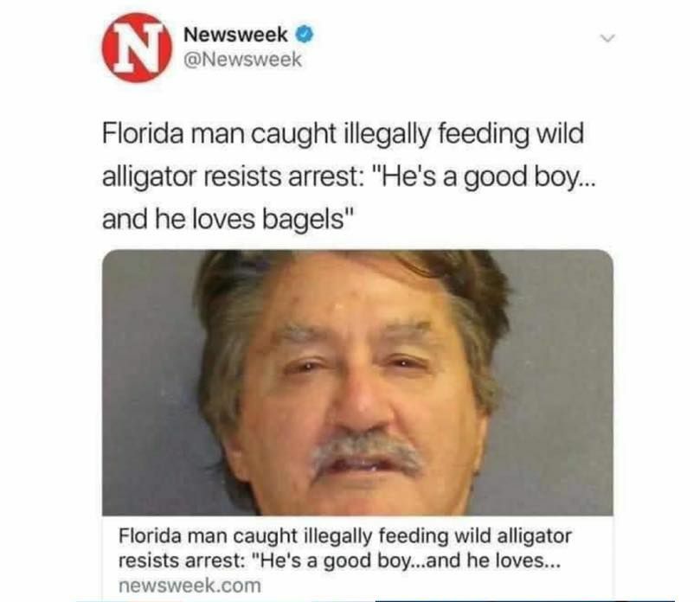The width and height of the screenshot is (700, 602).
Task: Expand the tweet options chevron menu
Action: pos(607,38)
